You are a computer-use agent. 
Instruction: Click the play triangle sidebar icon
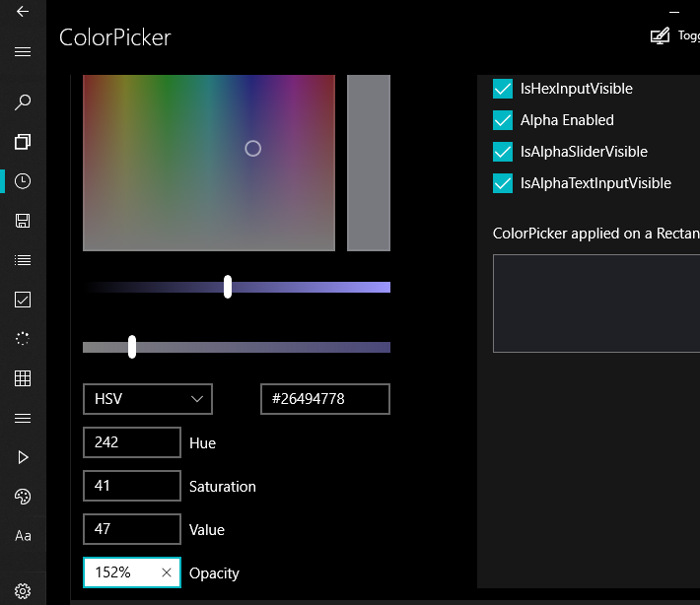pyautogui.click(x=23, y=457)
